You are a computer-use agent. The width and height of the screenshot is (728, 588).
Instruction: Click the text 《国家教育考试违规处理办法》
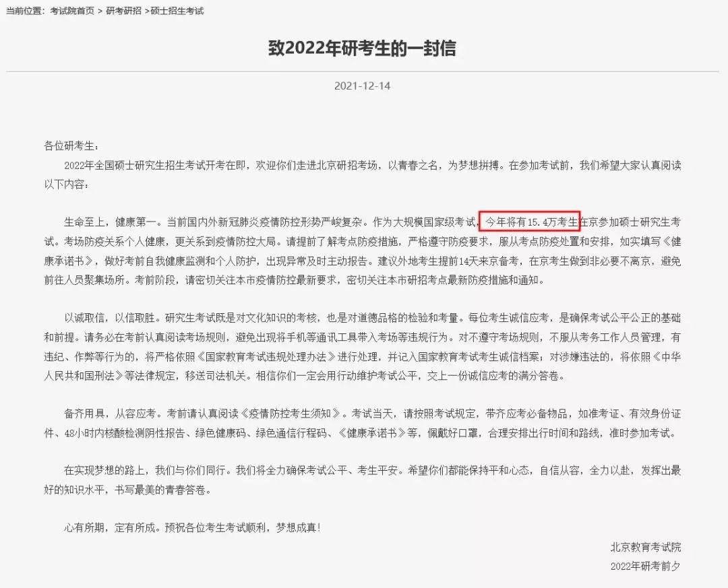[x=266, y=356]
